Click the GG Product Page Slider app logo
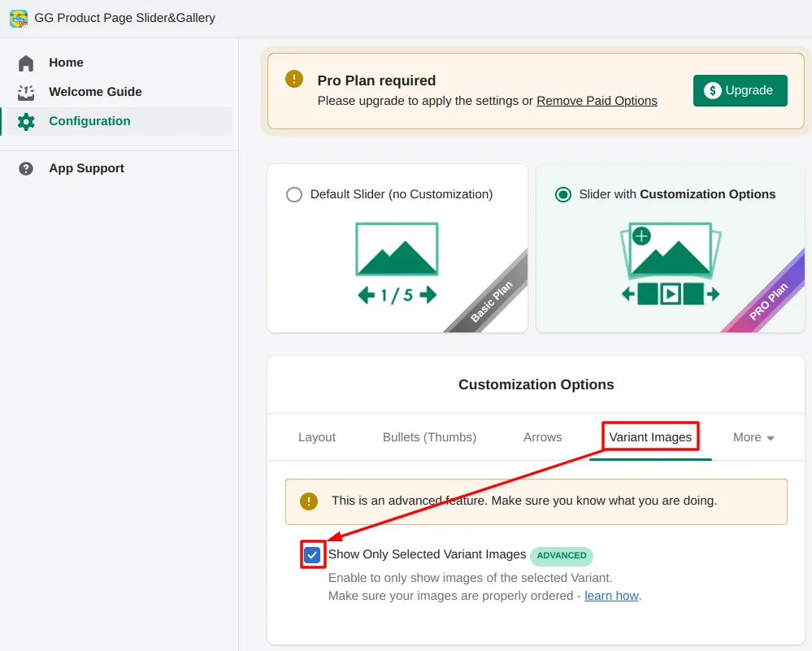The height and width of the screenshot is (651, 812). click(18, 18)
